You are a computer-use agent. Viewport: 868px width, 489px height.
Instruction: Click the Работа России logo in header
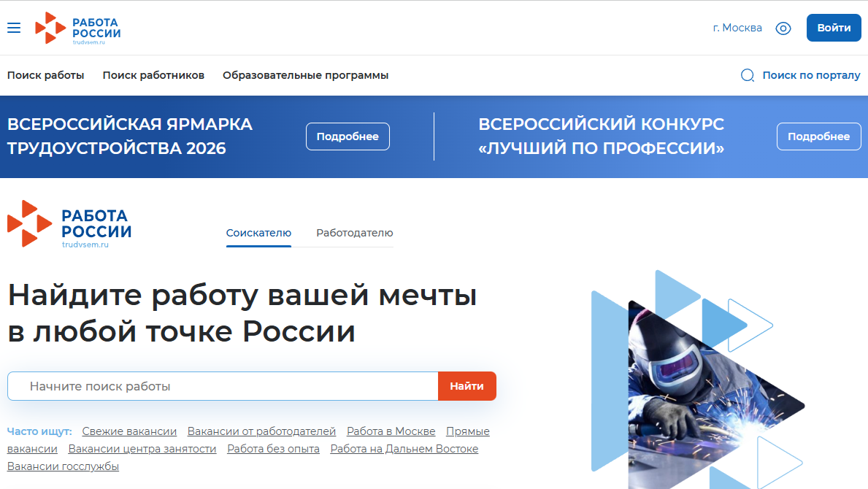[x=77, y=28]
